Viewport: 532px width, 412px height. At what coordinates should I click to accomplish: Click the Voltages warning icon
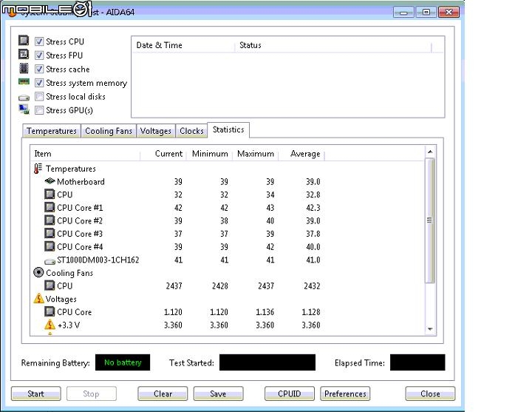[x=38, y=298]
